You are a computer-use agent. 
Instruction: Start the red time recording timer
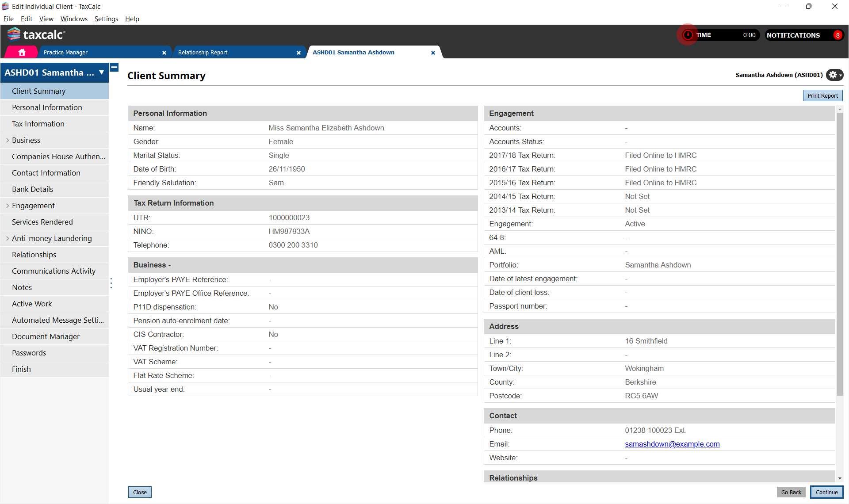click(688, 35)
